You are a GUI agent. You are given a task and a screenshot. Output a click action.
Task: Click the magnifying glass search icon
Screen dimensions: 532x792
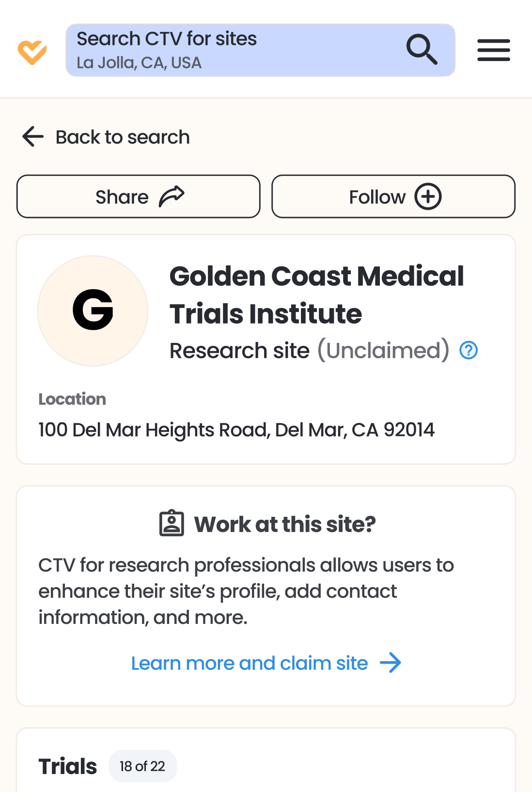(422, 49)
